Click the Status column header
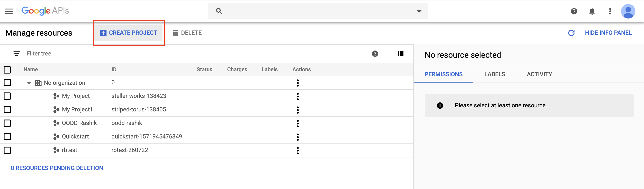The width and height of the screenshot is (644, 189). coord(204,69)
